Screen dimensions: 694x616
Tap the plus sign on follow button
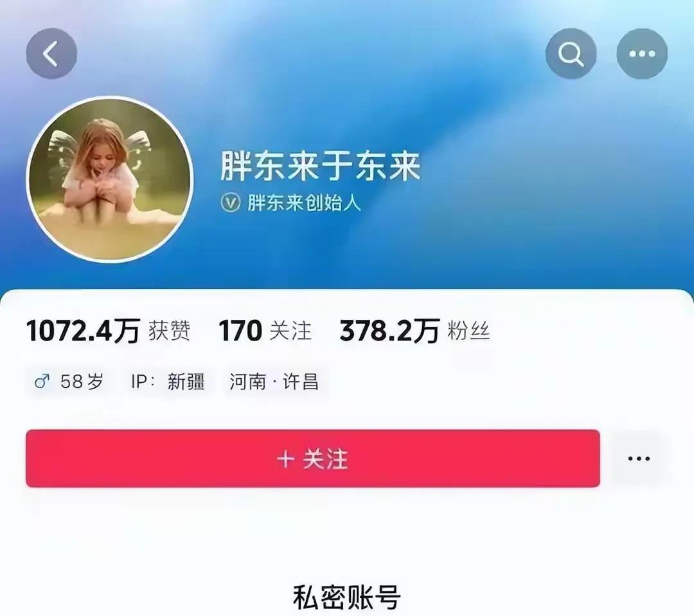tap(285, 459)
